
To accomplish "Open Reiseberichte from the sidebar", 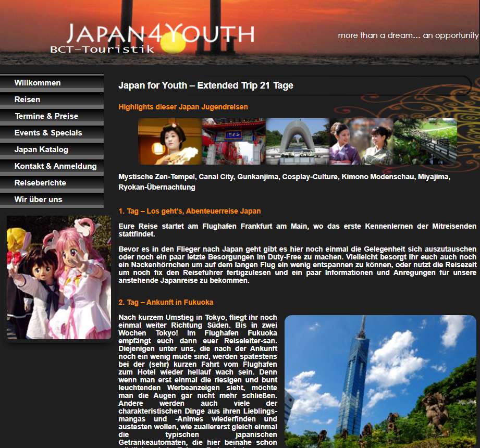I will click(x=52, y=183).
